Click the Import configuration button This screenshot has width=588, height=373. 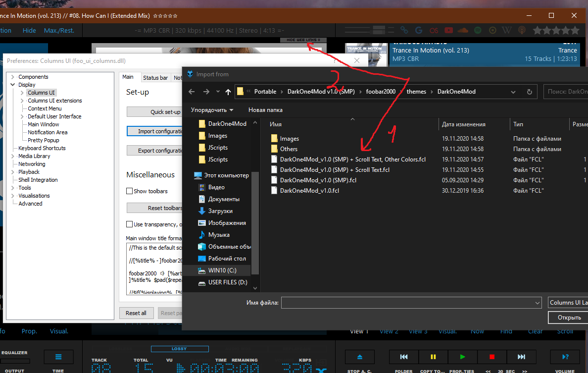(x=154, y=131)
